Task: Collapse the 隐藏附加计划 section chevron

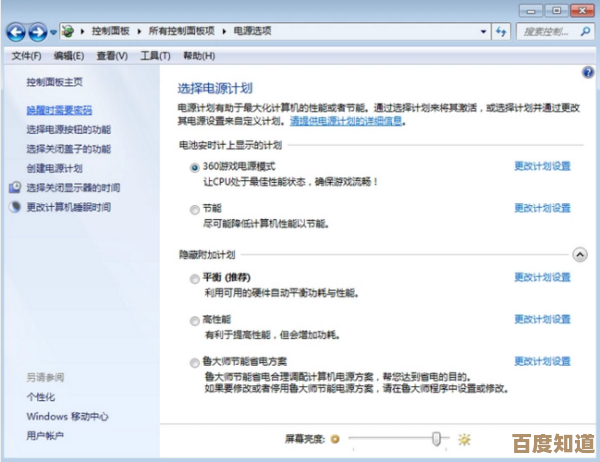Action: click(x=580, y=255)
